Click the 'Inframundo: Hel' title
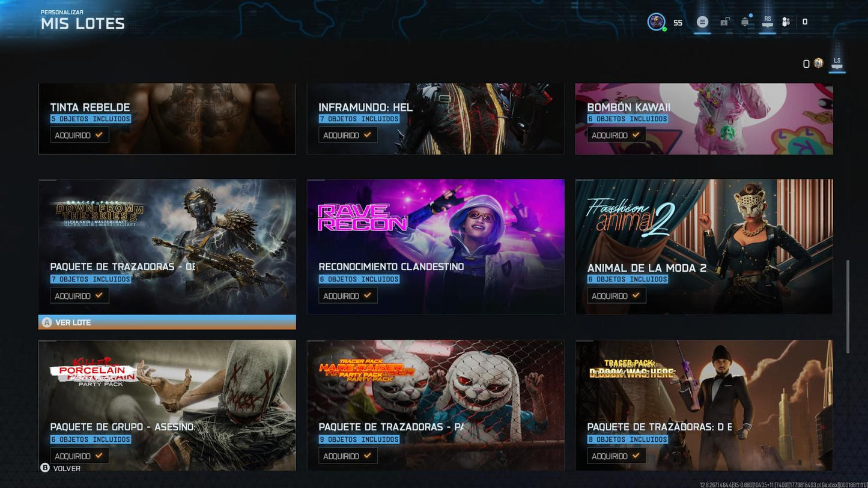Screen dimensions: 868x488 click(366, 107)
